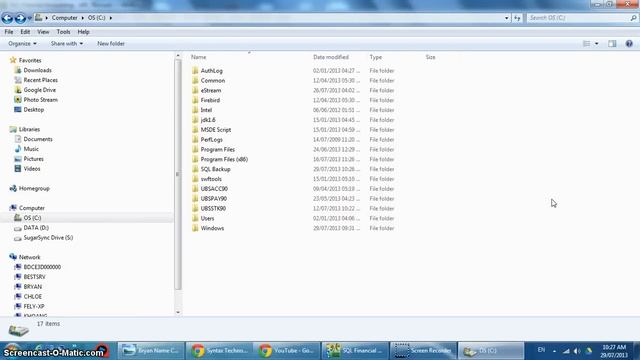Open the Edit menu
The image size is (640, 360).
(25, 32)
